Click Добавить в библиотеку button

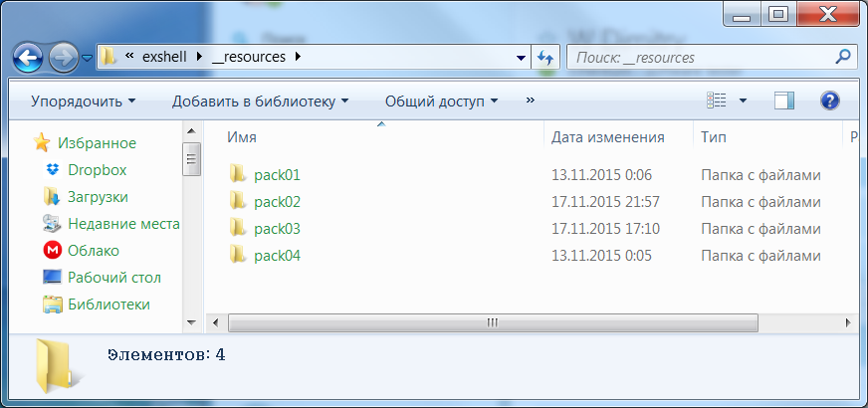[x=260, y=101]
